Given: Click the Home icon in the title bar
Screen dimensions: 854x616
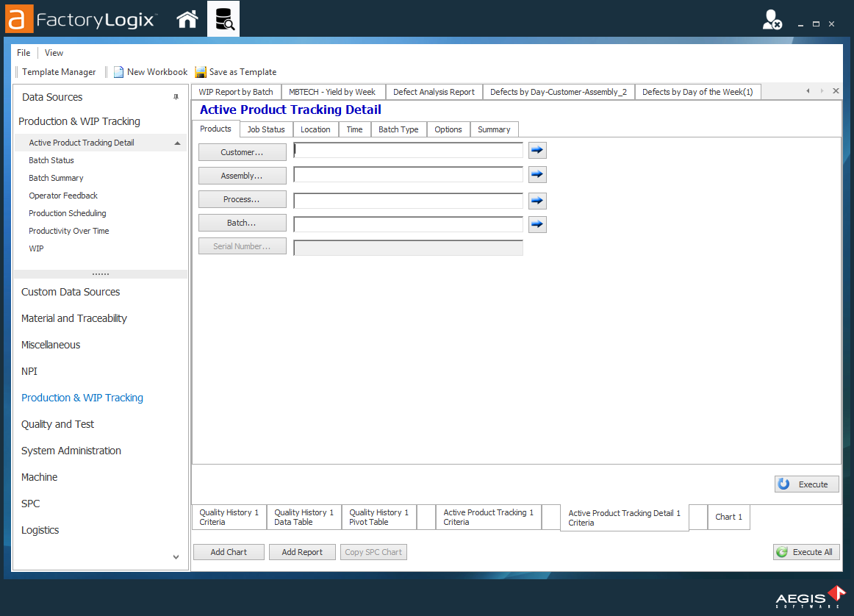Looking at the screenshot, I should [187, 19].
